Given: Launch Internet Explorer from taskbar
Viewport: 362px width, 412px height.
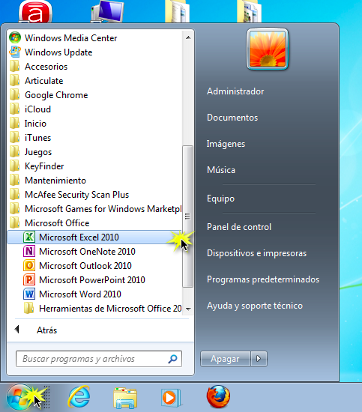Looking at the screenshot, I should (x=79, y=397).
